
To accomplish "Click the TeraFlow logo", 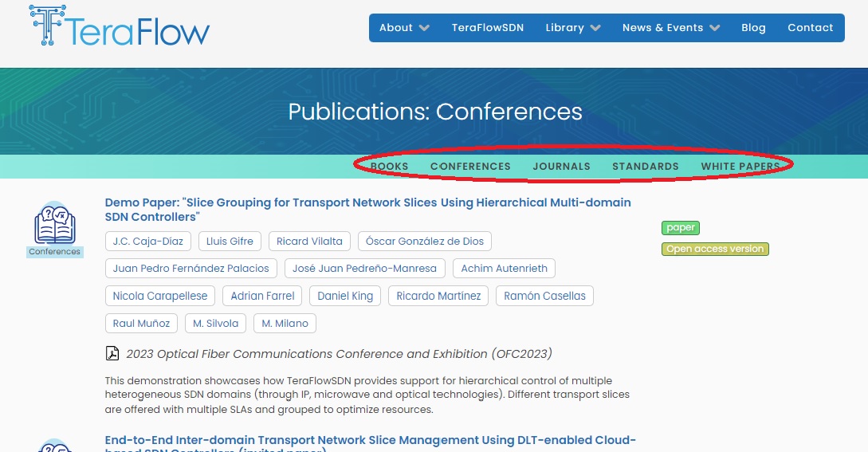I will (120, 26).
